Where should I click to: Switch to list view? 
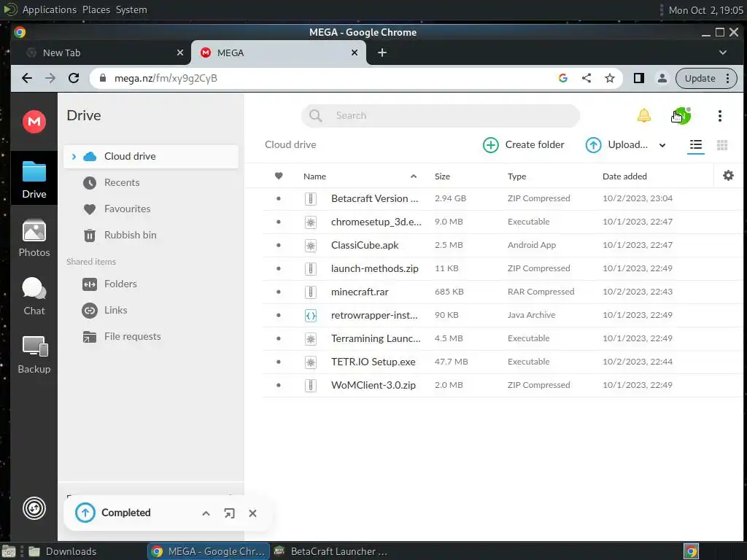coord(695,145)
